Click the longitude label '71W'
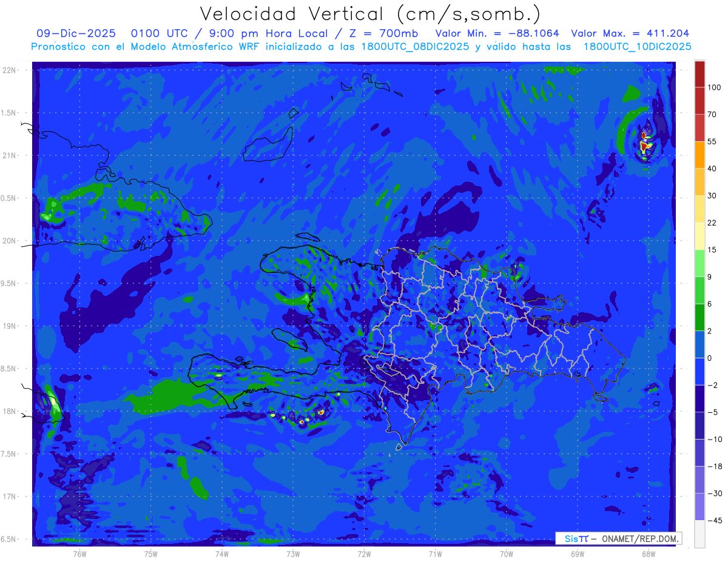728x562 pixels. pos(435,554)
